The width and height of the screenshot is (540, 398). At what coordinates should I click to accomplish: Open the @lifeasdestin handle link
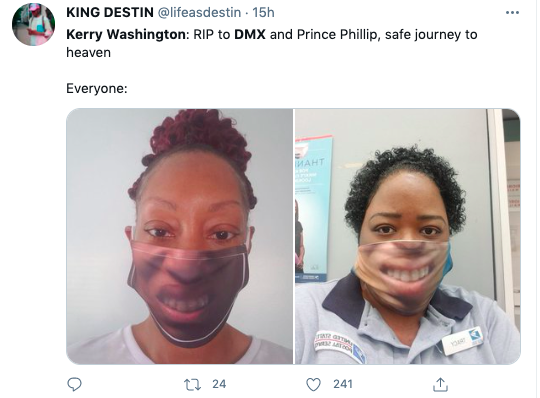199,12
